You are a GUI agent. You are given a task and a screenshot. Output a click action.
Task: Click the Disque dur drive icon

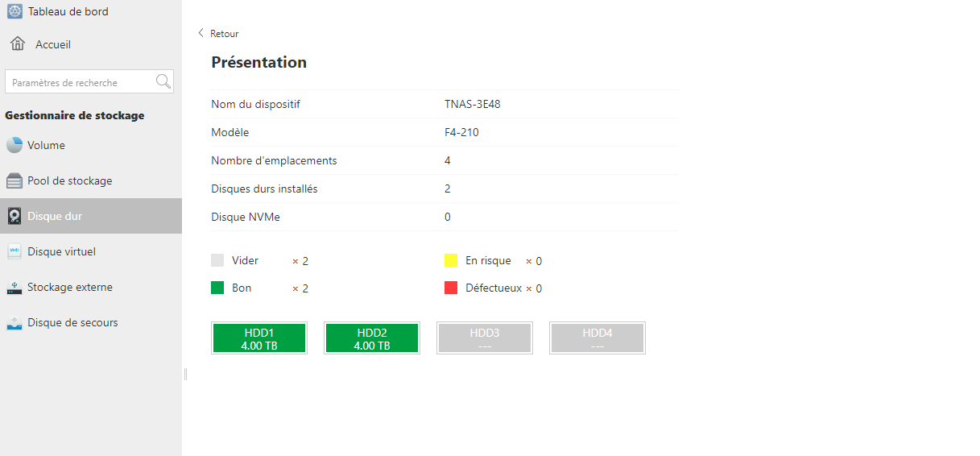(x=14, y=216)
